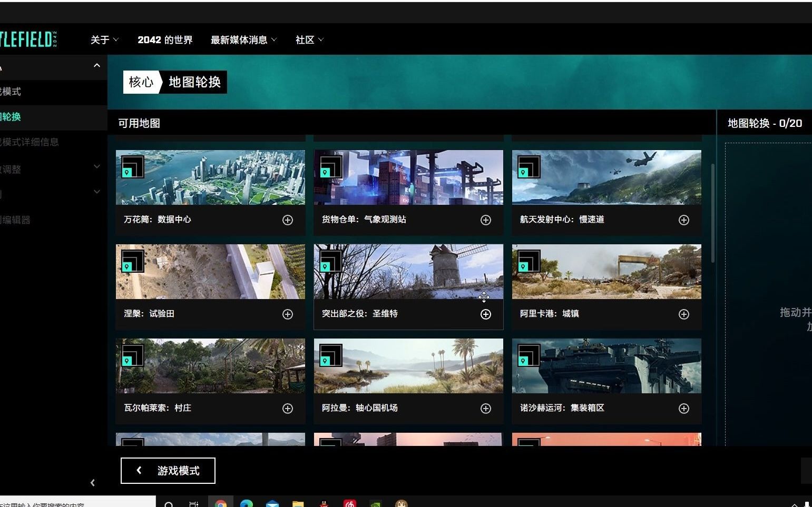
Task: Add 涅槃: 试验田 map with plus icon
Action: pos(288,314)
